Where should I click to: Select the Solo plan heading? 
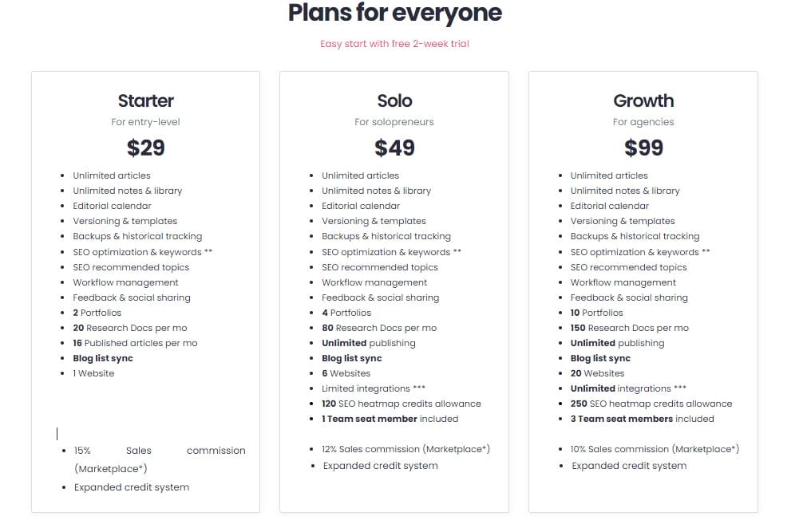(x=394, y=100)
